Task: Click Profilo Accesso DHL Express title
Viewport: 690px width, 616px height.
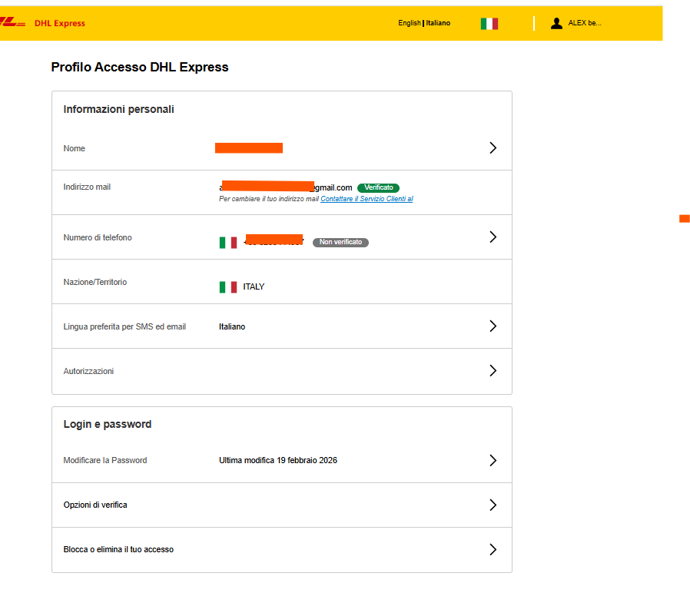Action: click(140, 67)
